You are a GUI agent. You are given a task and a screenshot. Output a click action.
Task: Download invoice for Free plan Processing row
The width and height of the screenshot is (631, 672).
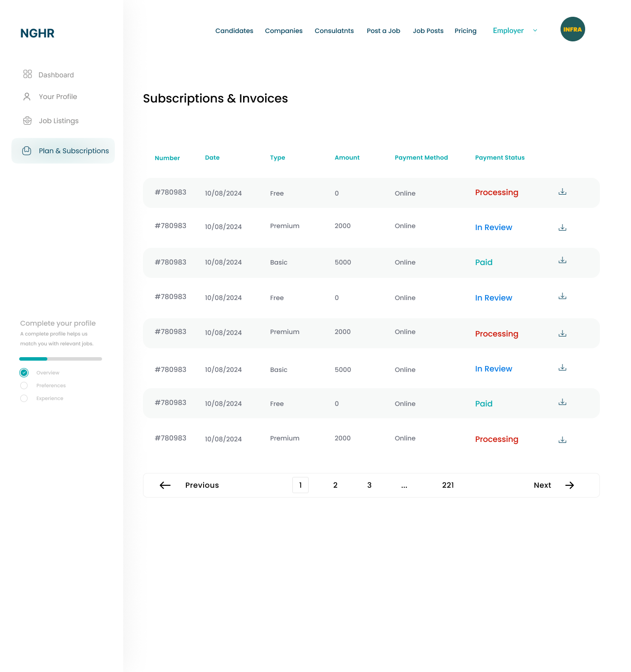(562, 192)
